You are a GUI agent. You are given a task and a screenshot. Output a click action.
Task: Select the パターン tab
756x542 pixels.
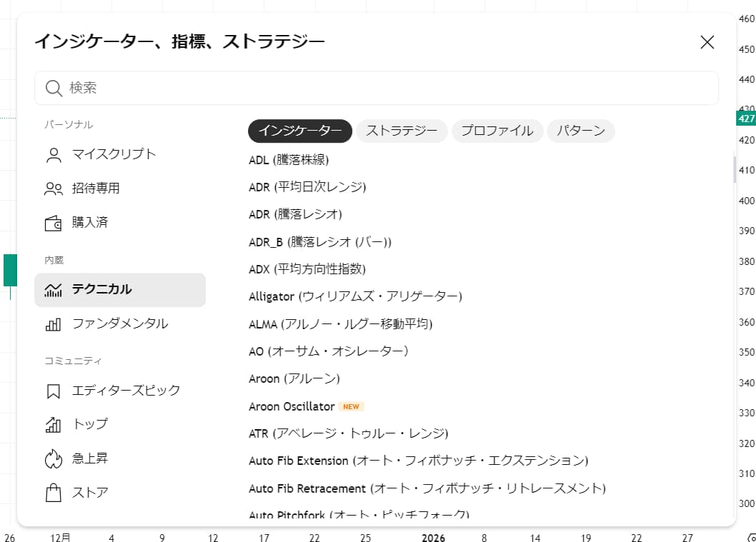[x=580, y=131]
